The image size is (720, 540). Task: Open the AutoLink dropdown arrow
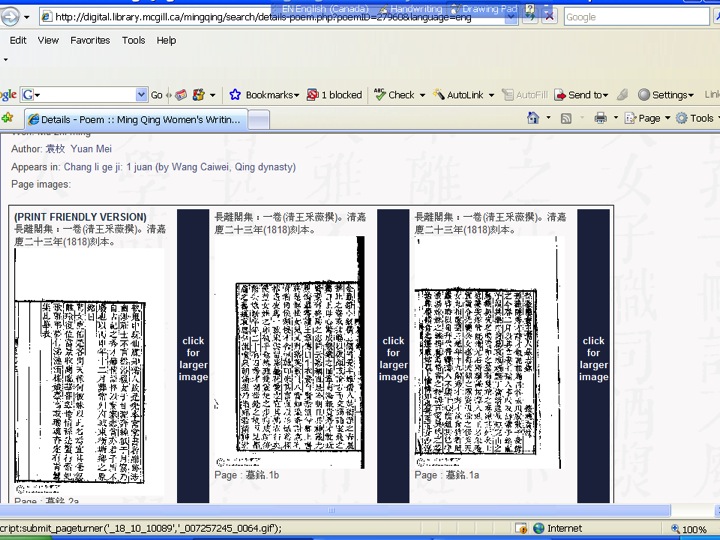pyautogui.click(x=491, y=96)
